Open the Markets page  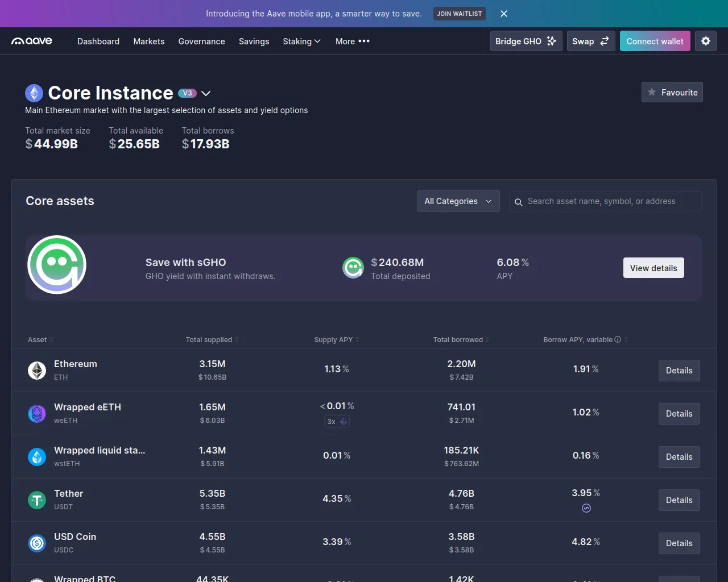pyautogui.click(x=149, y=41)
